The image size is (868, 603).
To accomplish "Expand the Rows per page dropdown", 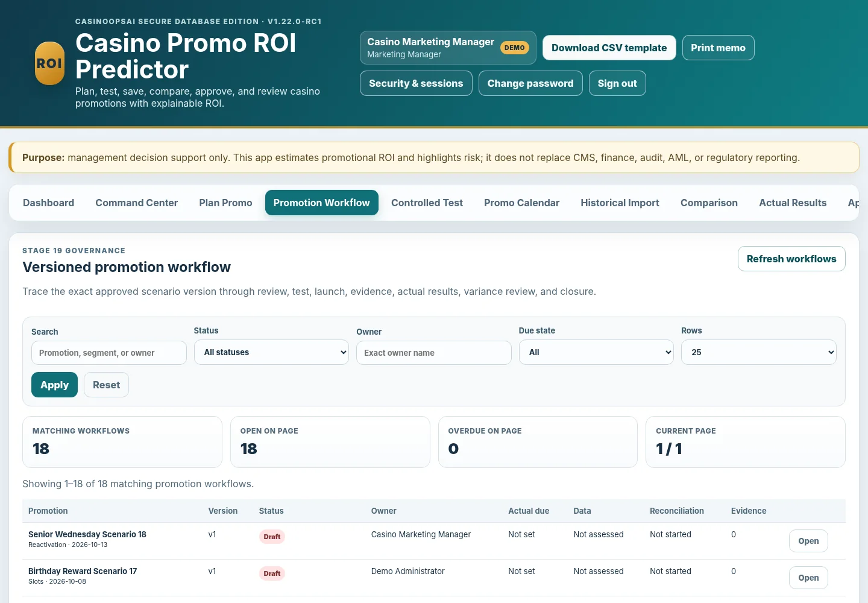I will click(758, 352).
